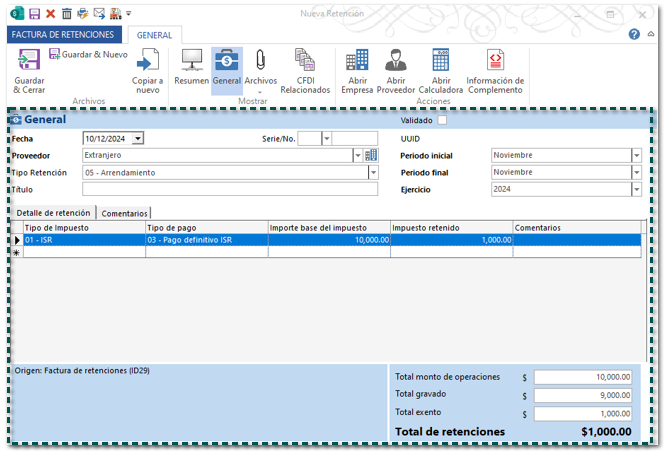Open the Periodo inicial dropdown
This screenshot has height=456, width=667.
pos(636,155)
